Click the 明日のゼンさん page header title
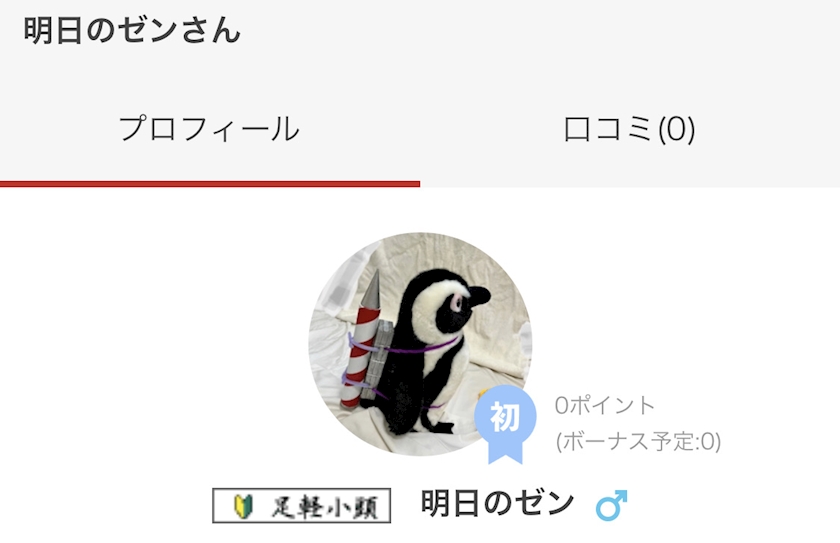 point(132,30)
